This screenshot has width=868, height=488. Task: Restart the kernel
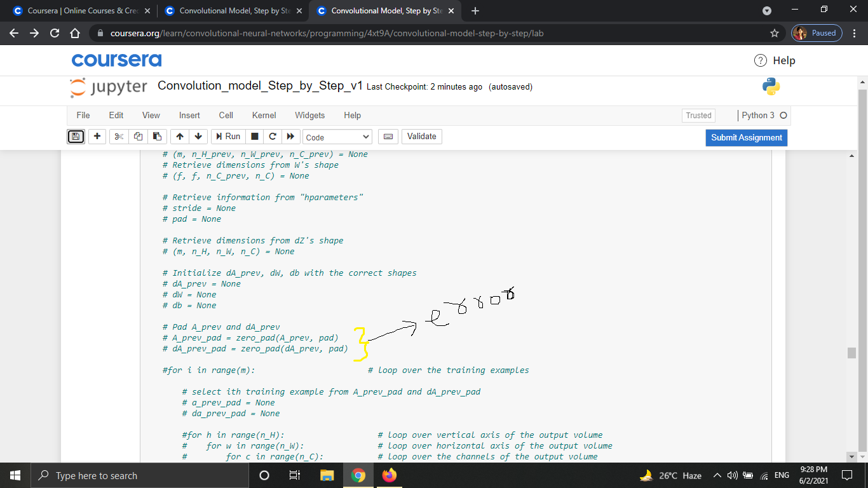coord(273,136)
